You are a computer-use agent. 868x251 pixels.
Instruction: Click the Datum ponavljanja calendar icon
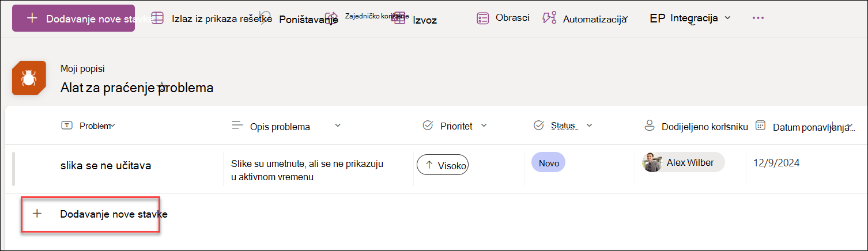click(761, 125)
